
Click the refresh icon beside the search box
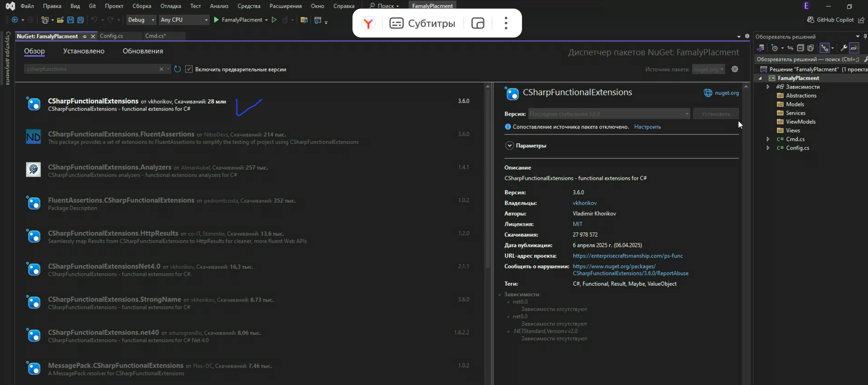(x=177, y=69)
